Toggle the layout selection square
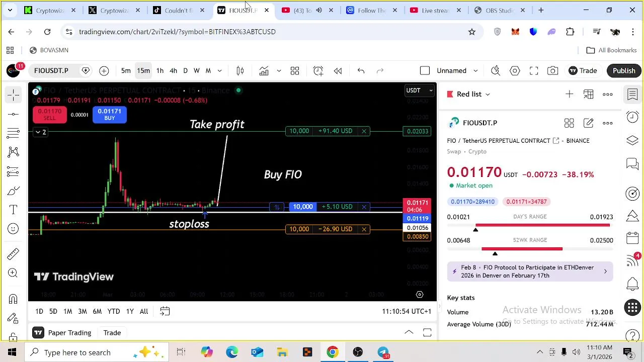This screenshot has width=644, height=362. coord(425,71)
